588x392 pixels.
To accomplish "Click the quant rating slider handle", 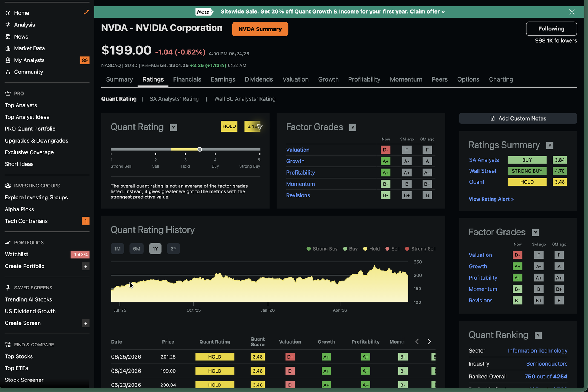I will (x=200, y=149).
